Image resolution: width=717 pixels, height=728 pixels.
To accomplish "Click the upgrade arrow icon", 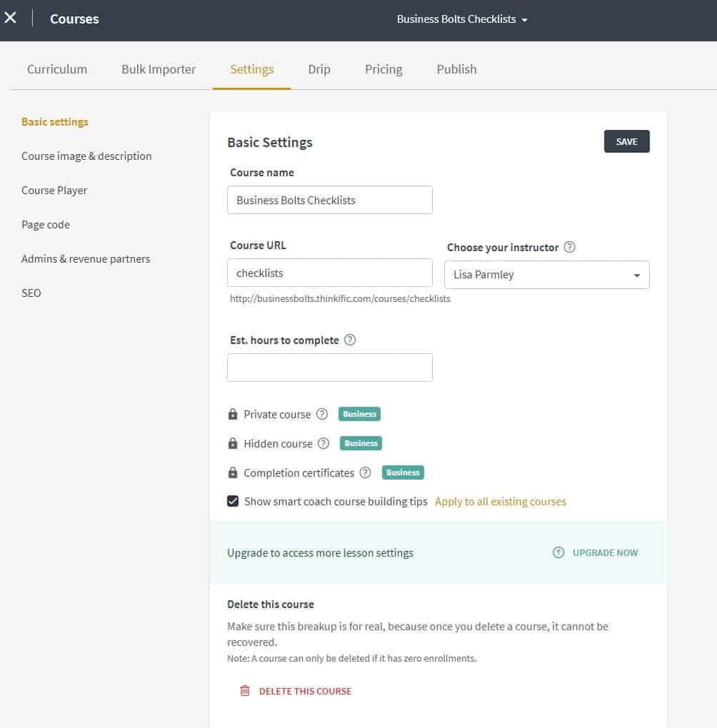I will click(x=558, y=552).
